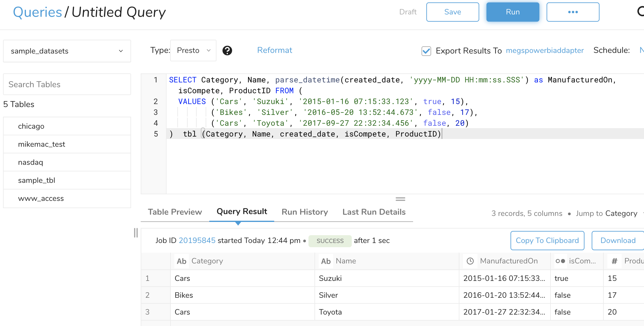Screen dimensions: 644x326
Task: Click the Ab type icon beside Category
Action: tap(182, 261)
